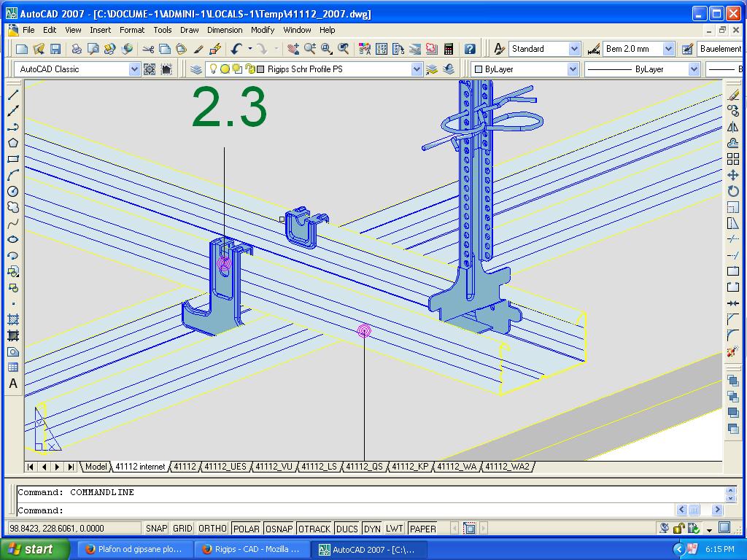The image size is (747, 560).
Task: Enable OSNAP object snap toggle
Action: (x=279, y=529)
